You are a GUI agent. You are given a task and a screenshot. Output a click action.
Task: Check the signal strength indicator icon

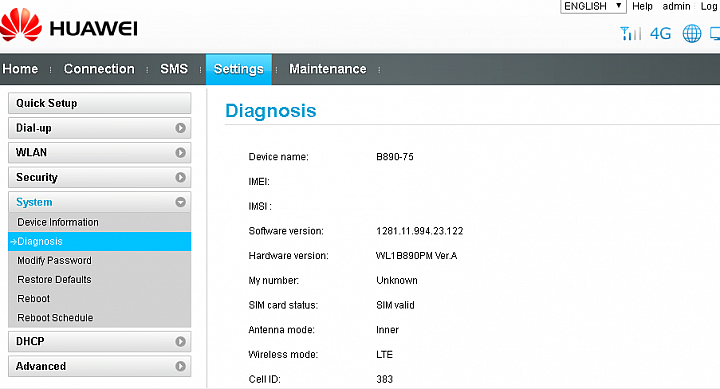[630, 34]
